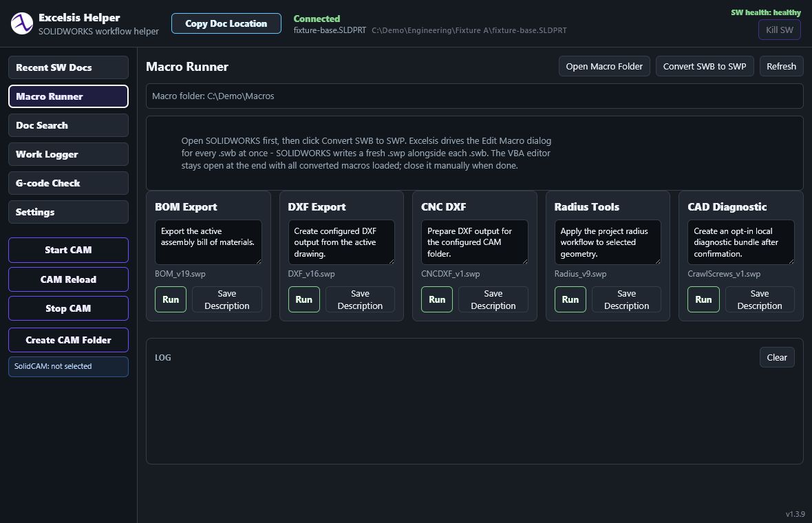Screen dimensions: 812x523
Task: Refresh the macro list
Action: [782, 66]
